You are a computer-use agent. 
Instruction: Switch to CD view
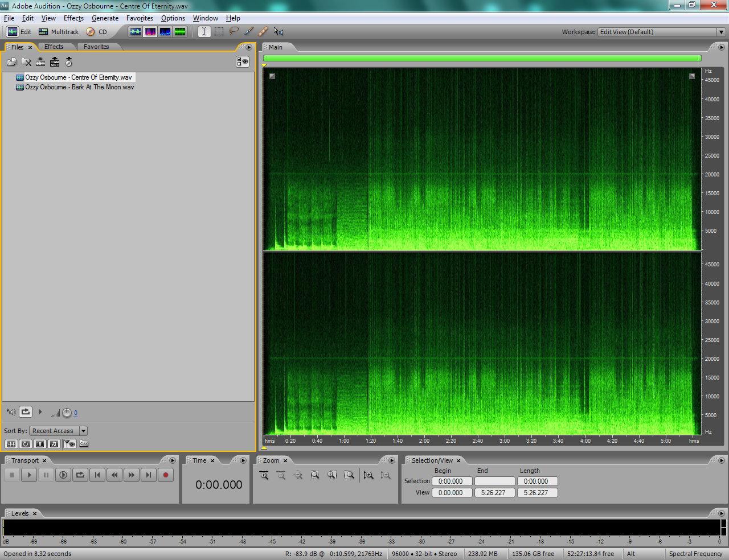pos(97,32)
